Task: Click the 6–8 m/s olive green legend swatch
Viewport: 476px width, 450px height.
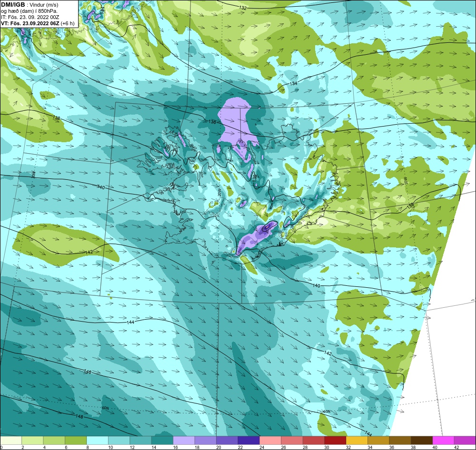Action: pyautogui.click(x=76, y=440)
